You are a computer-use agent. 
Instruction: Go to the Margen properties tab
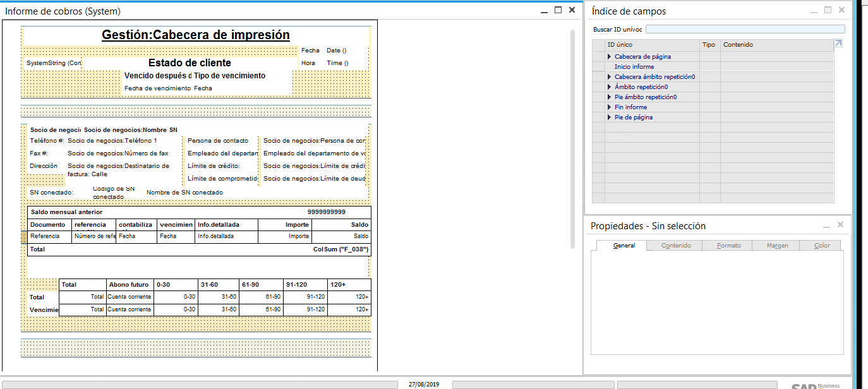(777, 245)
